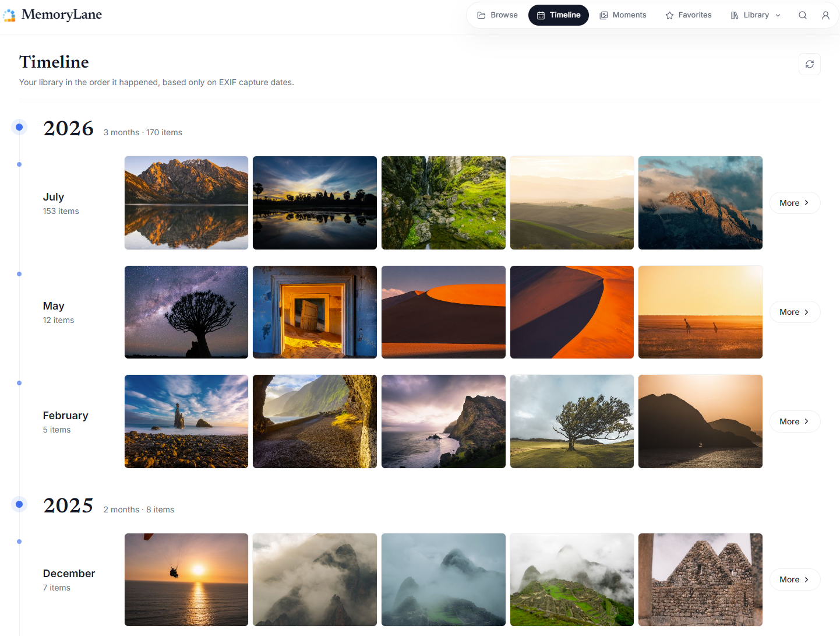
Task: Open the user account icon
Action: coord(825,15)
